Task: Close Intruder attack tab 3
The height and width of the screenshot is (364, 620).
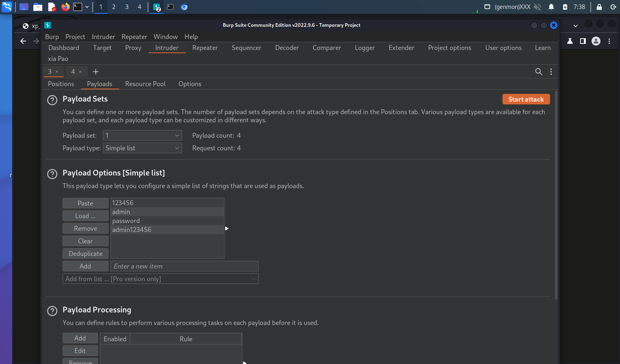Action: pyautogui.click(x=57, y=71)
